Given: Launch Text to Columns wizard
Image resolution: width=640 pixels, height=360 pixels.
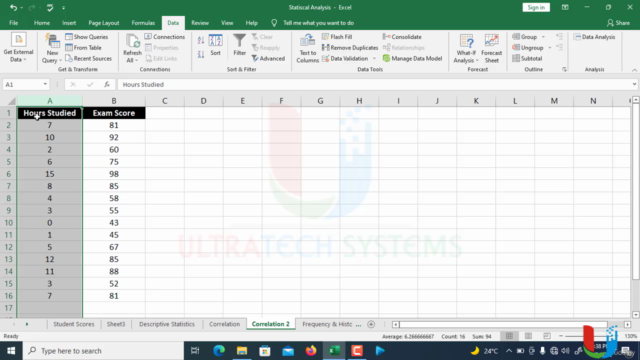Looking at the screenshot, I should pos(307,48).
